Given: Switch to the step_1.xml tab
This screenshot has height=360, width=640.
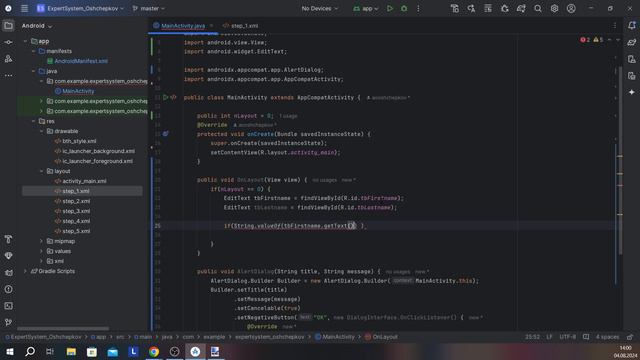Looking at the screenshot, I should coord(240,26).
